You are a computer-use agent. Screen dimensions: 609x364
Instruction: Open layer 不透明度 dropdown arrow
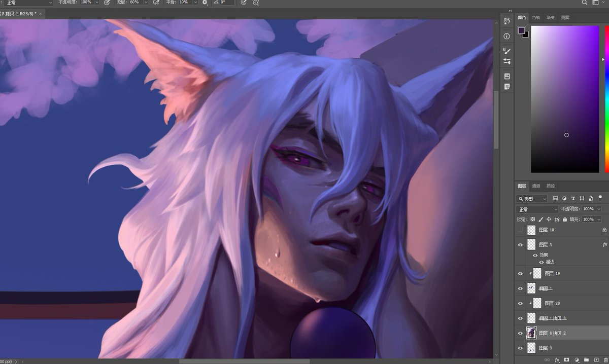click(599, 209)
